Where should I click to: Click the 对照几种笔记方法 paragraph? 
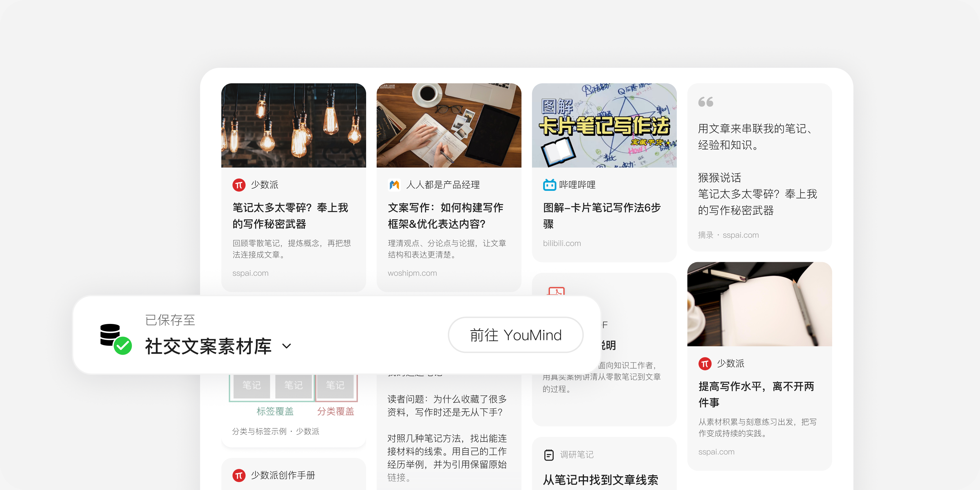tap(447, 458)
